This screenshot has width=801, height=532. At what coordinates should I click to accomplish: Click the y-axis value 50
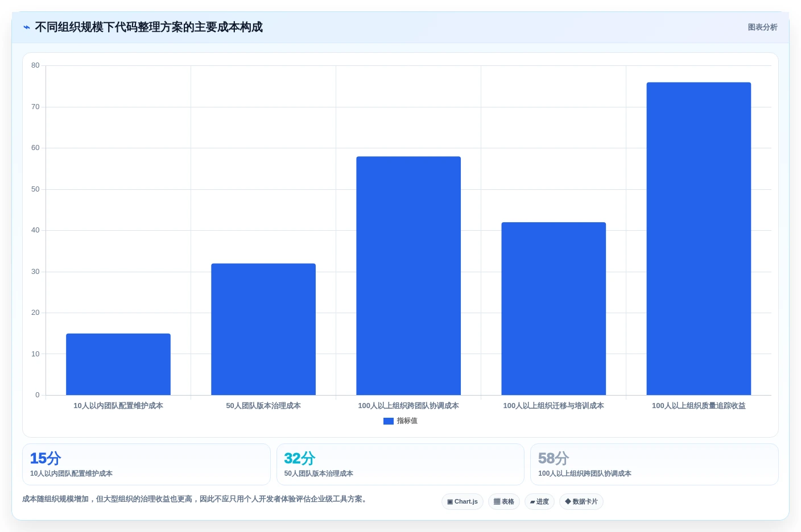[x=35, y=189]
